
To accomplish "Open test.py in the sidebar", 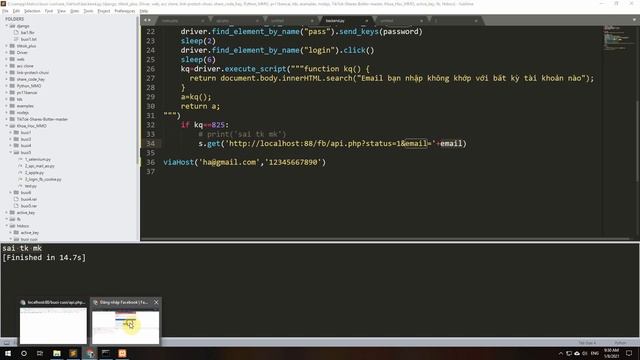I will coord(31,186).
